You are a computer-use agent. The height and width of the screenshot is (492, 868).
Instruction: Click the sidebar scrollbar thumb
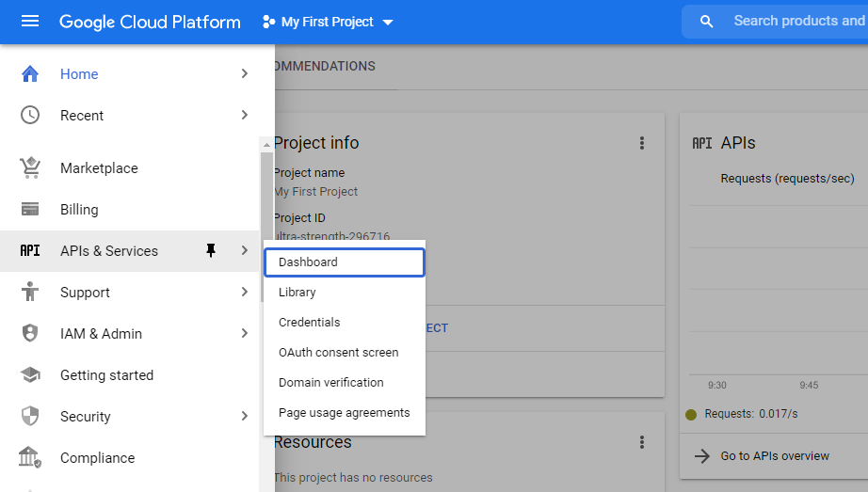(x=266, y=227)
